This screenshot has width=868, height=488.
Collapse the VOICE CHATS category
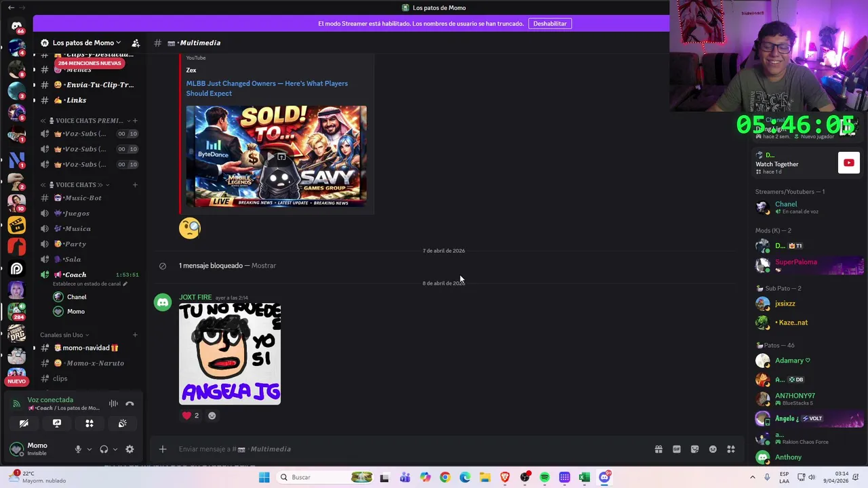75,184
